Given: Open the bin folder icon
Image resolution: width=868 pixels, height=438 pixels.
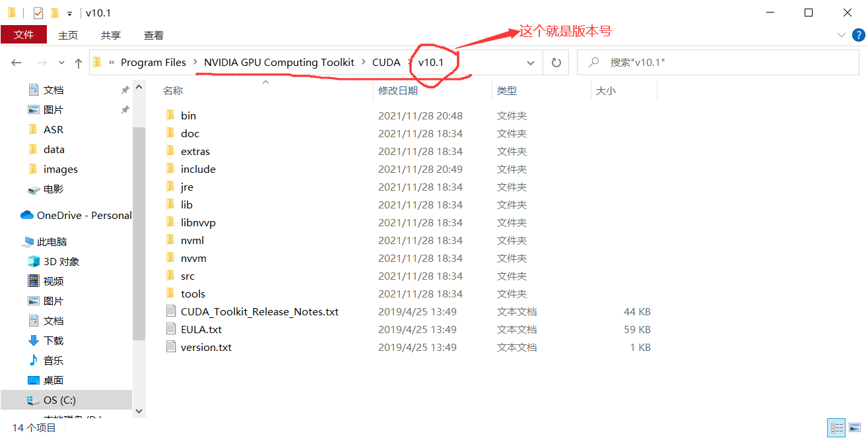Looking at the screenshot, I should (170, 115).
